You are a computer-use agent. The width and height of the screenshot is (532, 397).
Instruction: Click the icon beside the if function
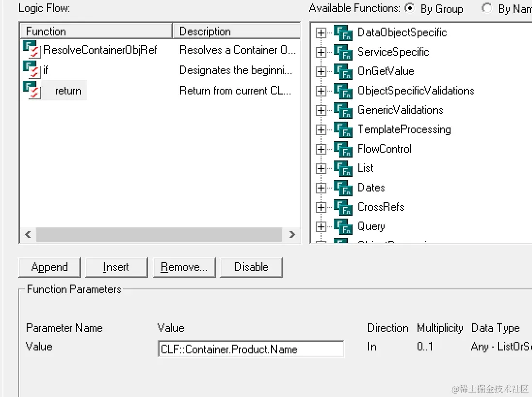click(x=31, y=70)
